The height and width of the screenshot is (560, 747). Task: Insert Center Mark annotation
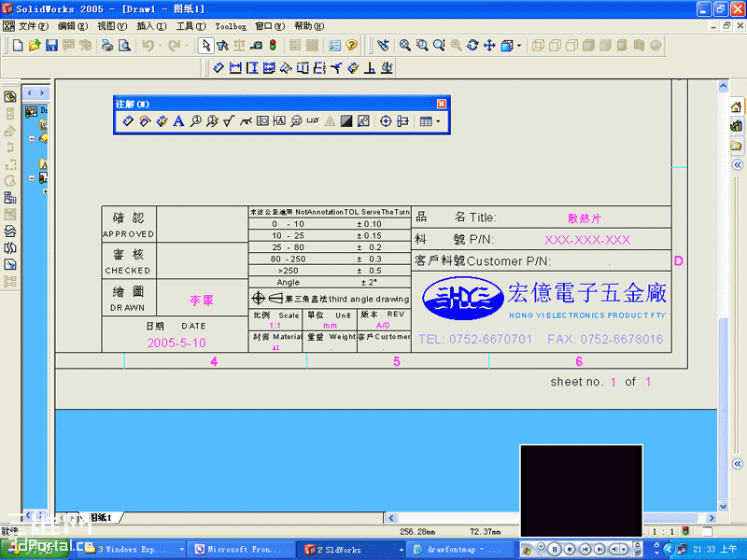coord(386,121)
